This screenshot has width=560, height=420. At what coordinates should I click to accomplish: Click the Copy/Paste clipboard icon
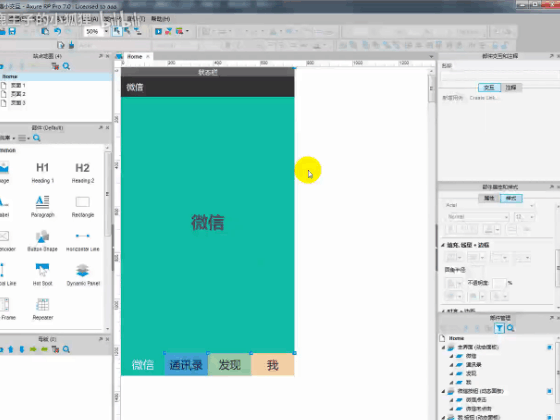pos(45,31)
